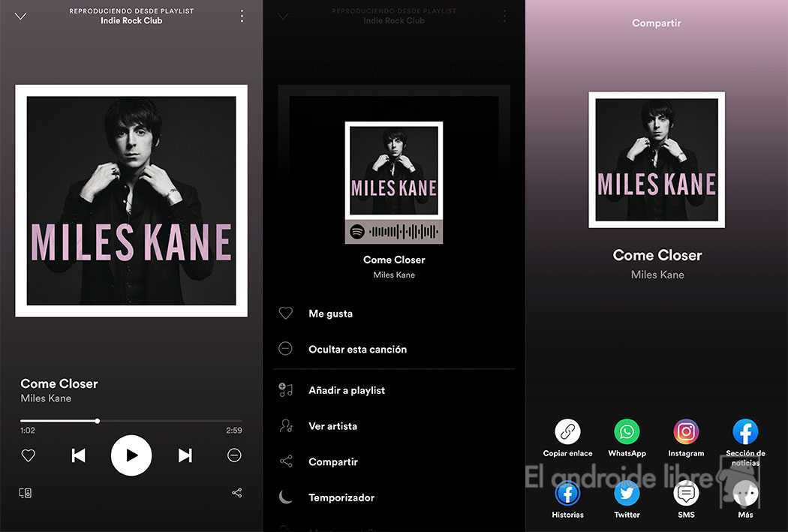Share to Instagram

tap(686, 431)
